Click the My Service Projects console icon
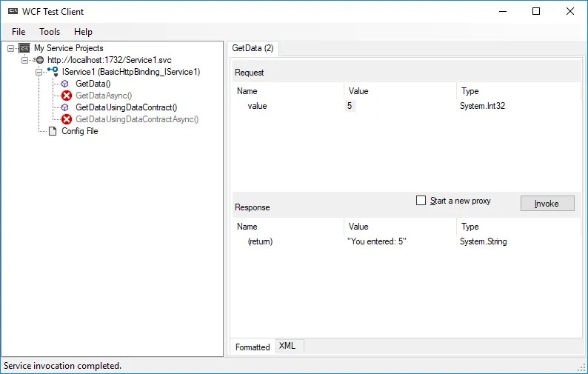The height and width of the screenshot is (374, 588). coord(24,48)
